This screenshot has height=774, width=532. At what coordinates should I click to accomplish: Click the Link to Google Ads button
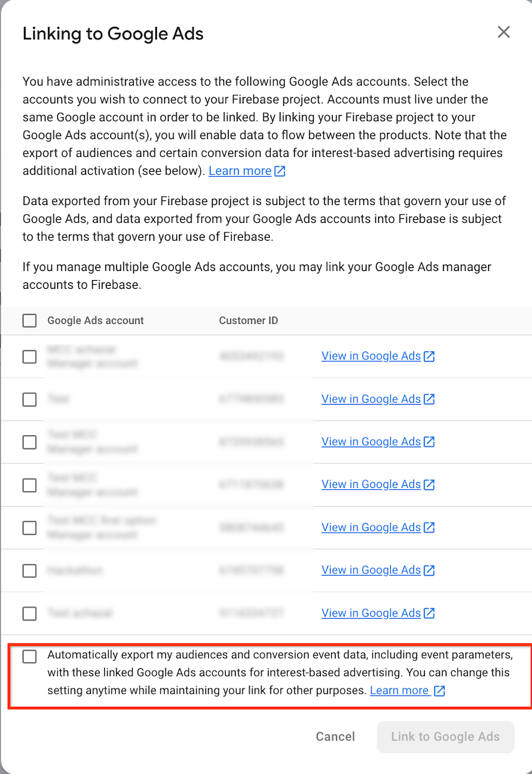click(x=445, y=737)
